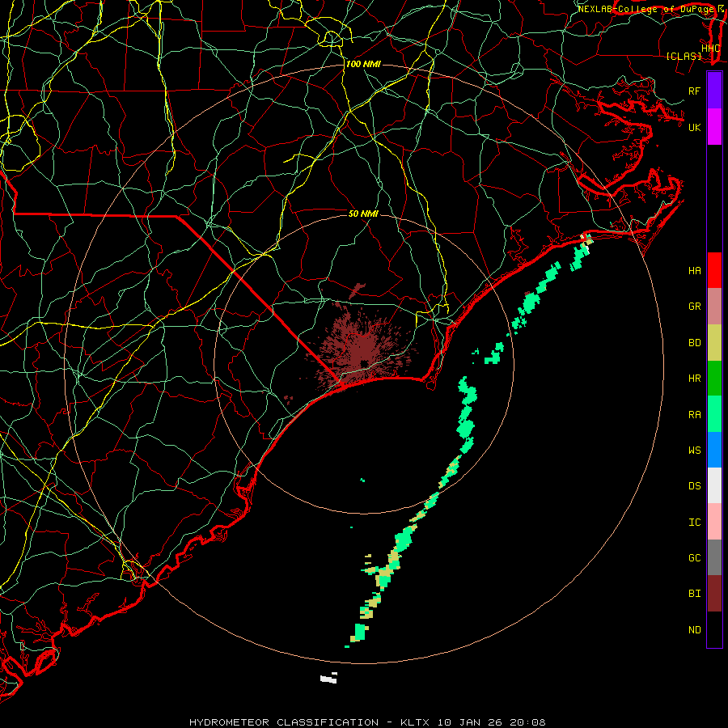Click the "BI" legend label
Viewport: 728px width, 728px height.
click(694, 594)
